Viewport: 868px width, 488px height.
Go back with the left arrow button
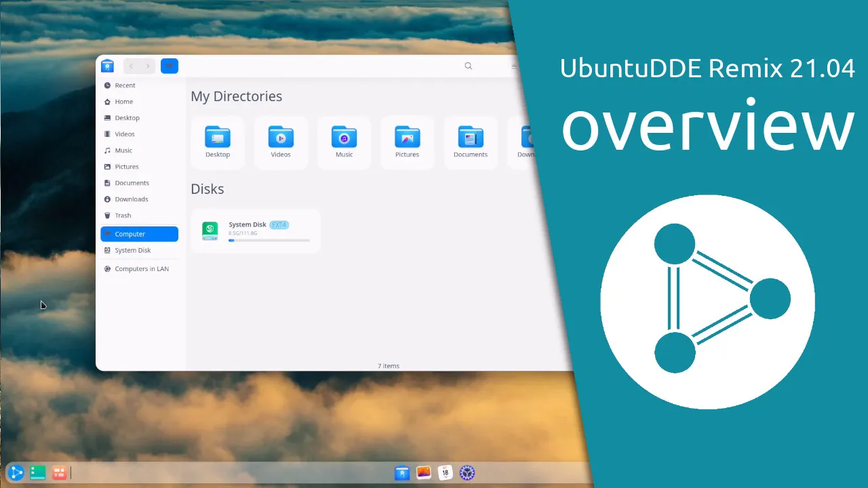point(132,66)
